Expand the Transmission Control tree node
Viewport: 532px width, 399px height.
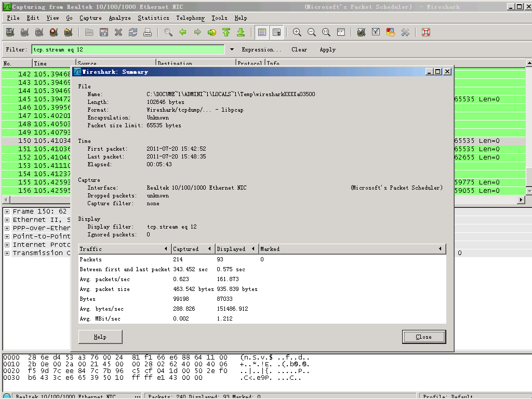pyautogui.click(x=7, y=253)
